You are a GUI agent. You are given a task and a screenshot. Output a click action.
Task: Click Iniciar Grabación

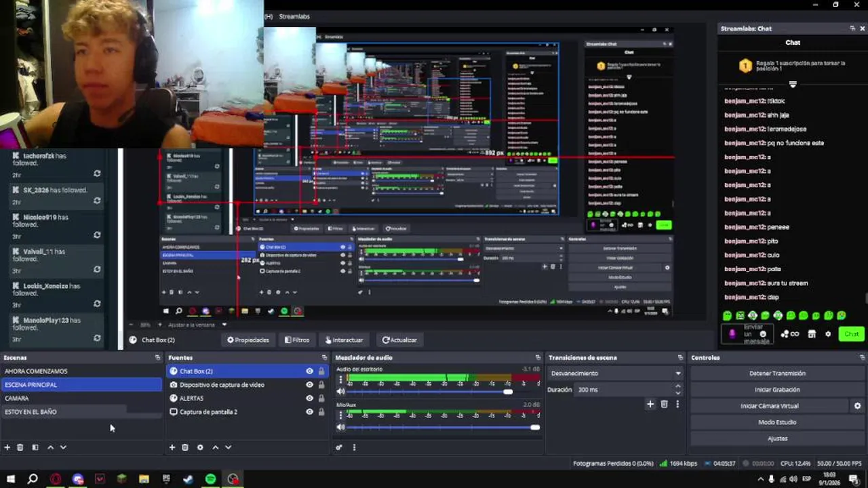click(x=777, y=390)
